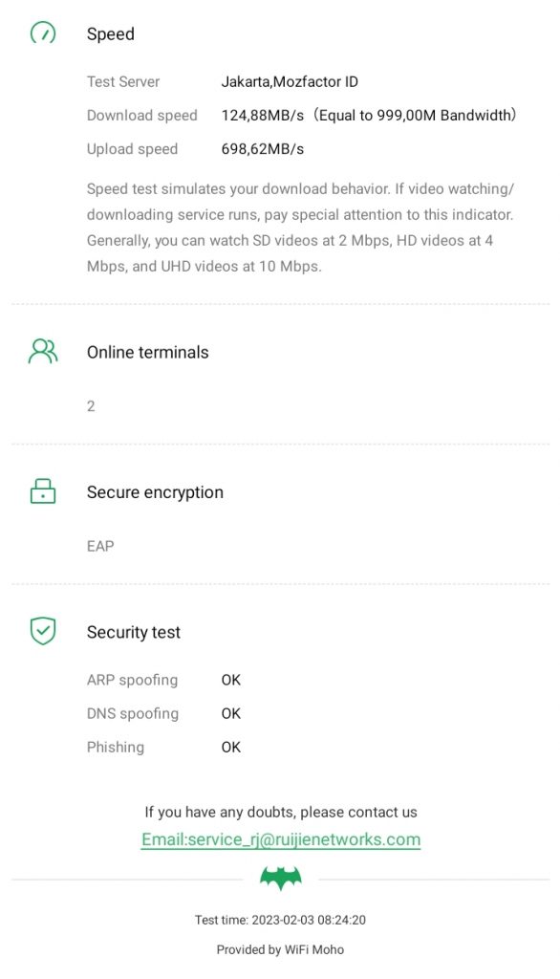Click the Online terminals users icon
560x979 pixels.
[x=43, y=352]
